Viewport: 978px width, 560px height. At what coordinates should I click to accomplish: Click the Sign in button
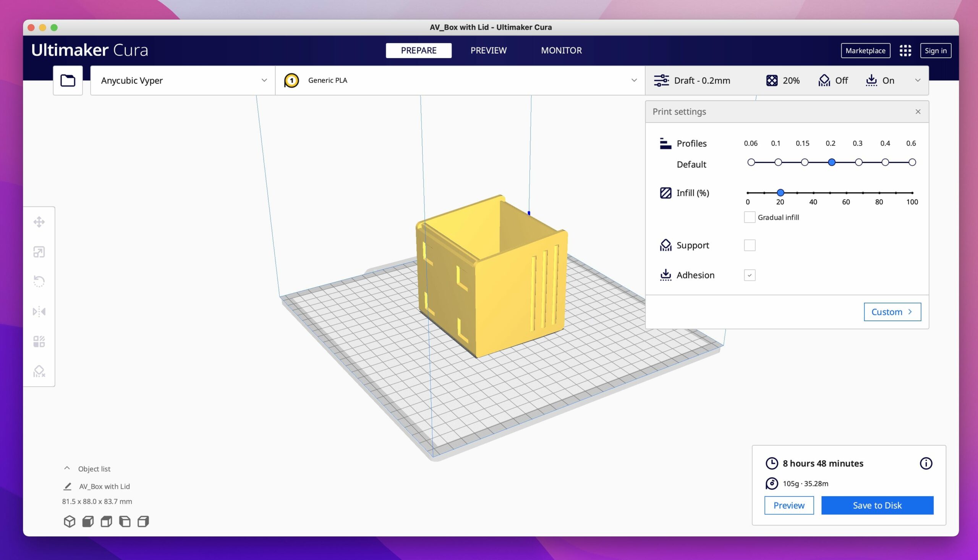pyautogui.click(x=935, y=50)
